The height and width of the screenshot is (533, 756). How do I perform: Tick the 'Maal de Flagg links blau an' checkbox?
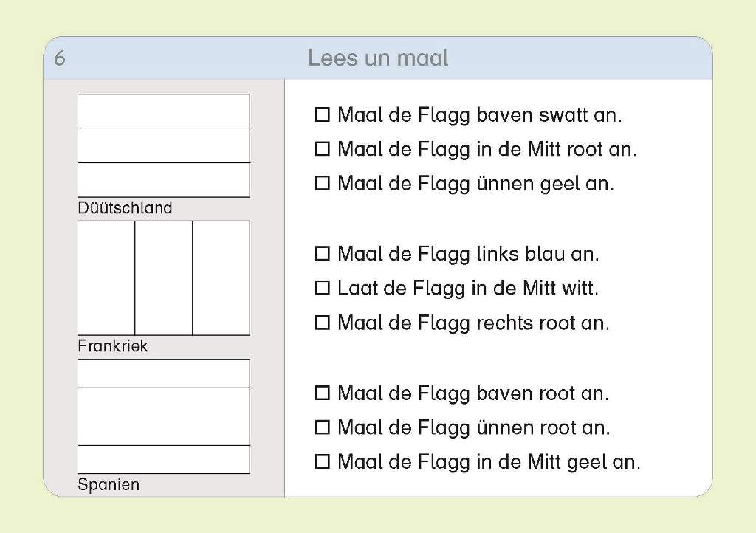coord(322,254)
